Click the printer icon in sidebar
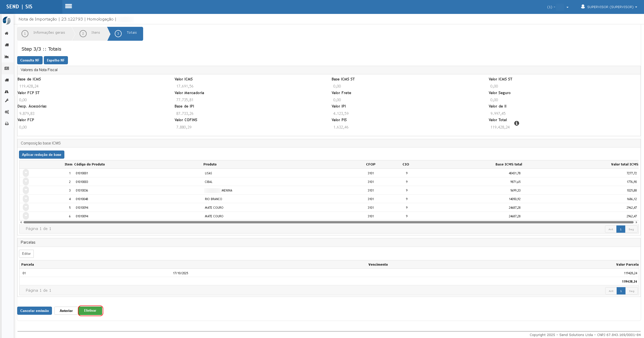The width and height of the screenshot is (644, 338). (7, 124)
